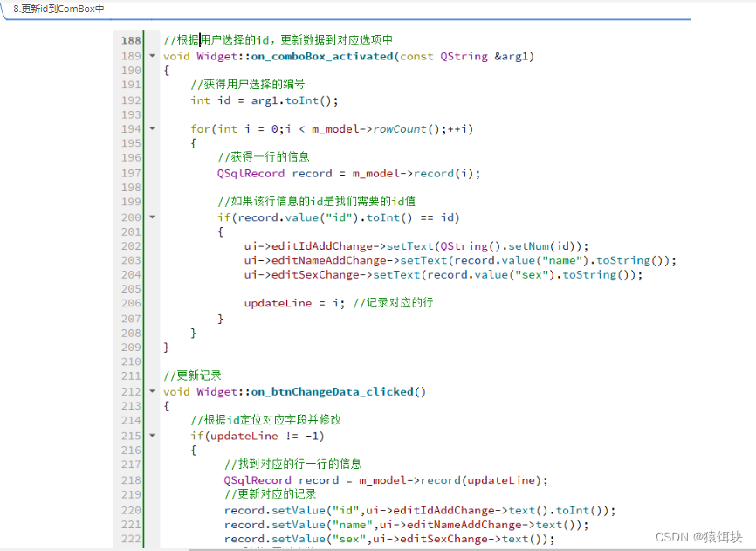Collapse the fold arrow at line 189

(153, 56)
